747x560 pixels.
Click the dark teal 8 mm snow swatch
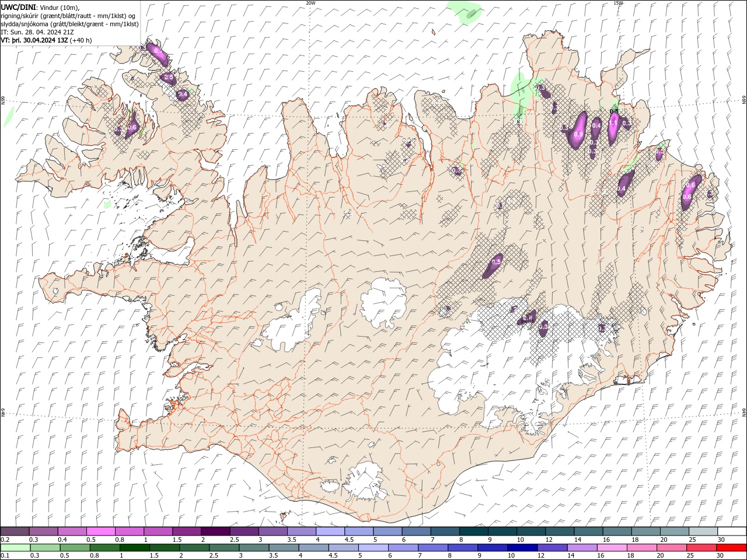pos(474,531)
